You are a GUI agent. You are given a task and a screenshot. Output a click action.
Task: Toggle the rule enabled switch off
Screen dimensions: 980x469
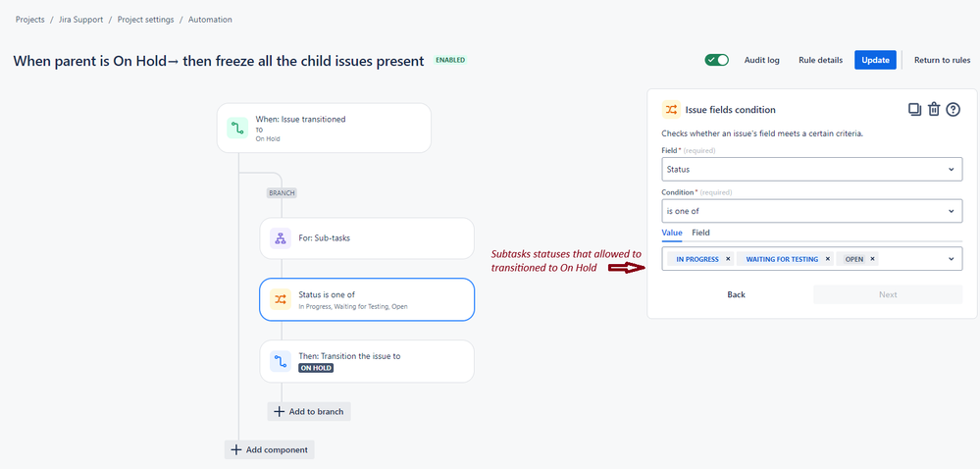tap(717, 60)
